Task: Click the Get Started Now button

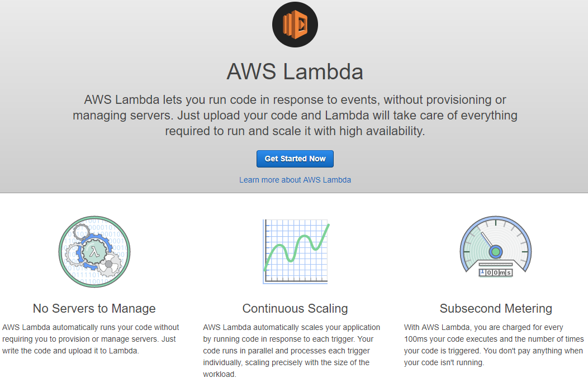Action: pyautogui.click(x=295, y=159)
